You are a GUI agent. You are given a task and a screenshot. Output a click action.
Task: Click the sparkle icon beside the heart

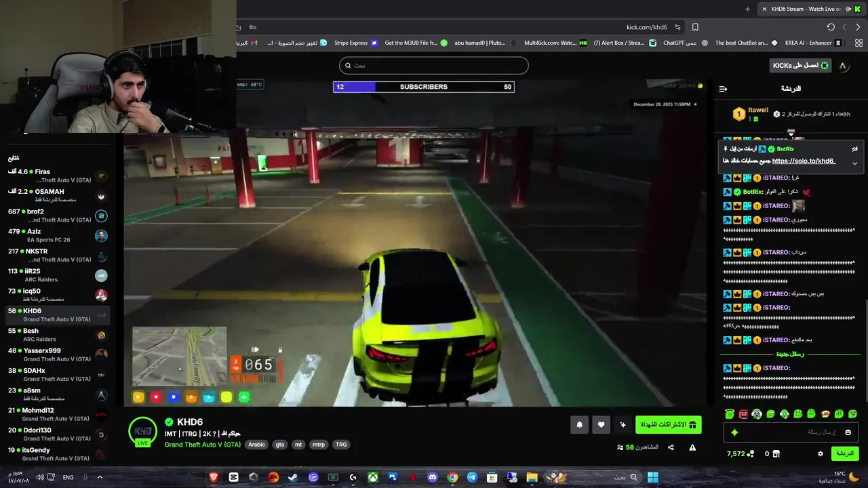pyautogui.click(x=623, y=425)
